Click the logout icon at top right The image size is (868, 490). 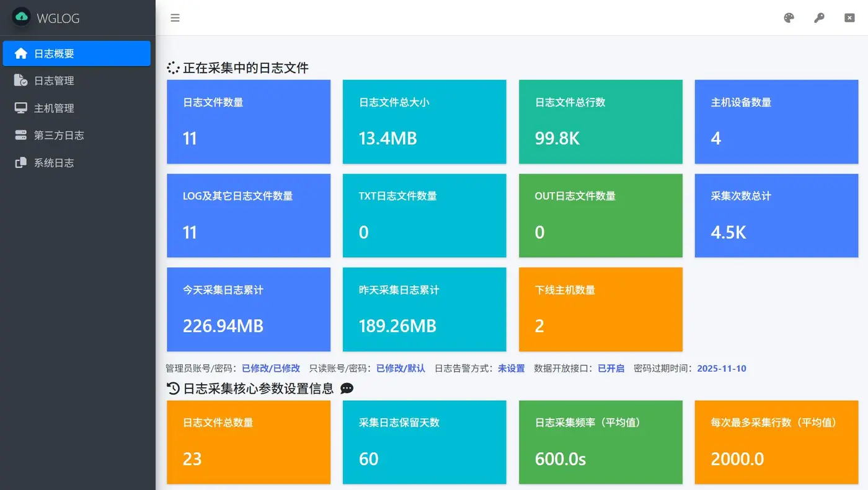click(x=849, y=18)
